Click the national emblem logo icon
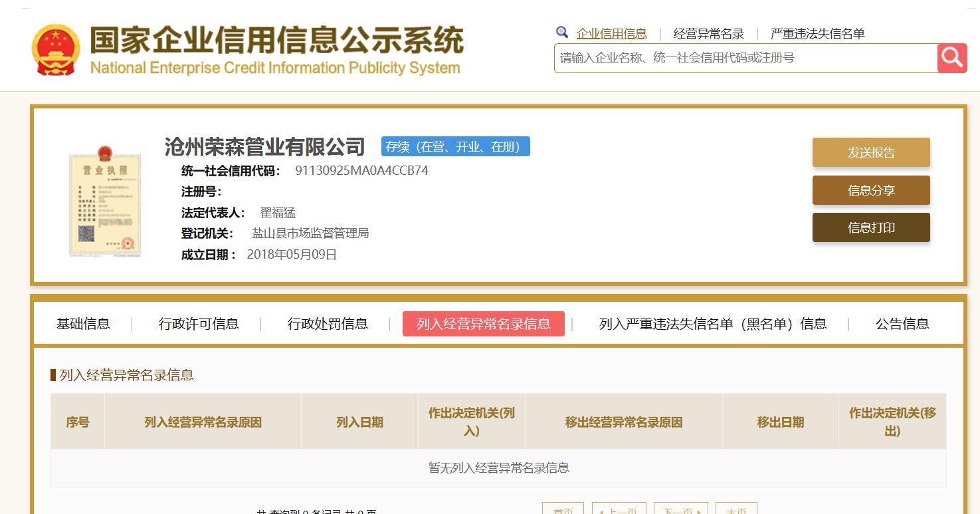980x514 pixels. tap(55, 50)
